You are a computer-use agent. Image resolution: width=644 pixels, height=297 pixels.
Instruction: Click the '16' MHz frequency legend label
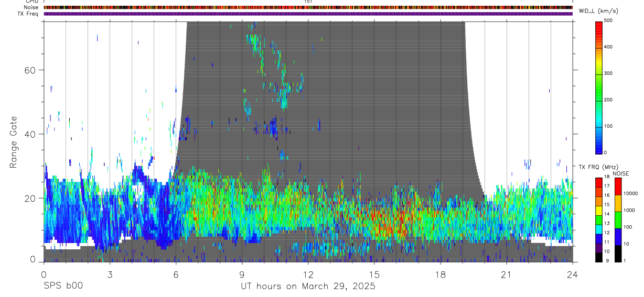click(x=607, y=195)
